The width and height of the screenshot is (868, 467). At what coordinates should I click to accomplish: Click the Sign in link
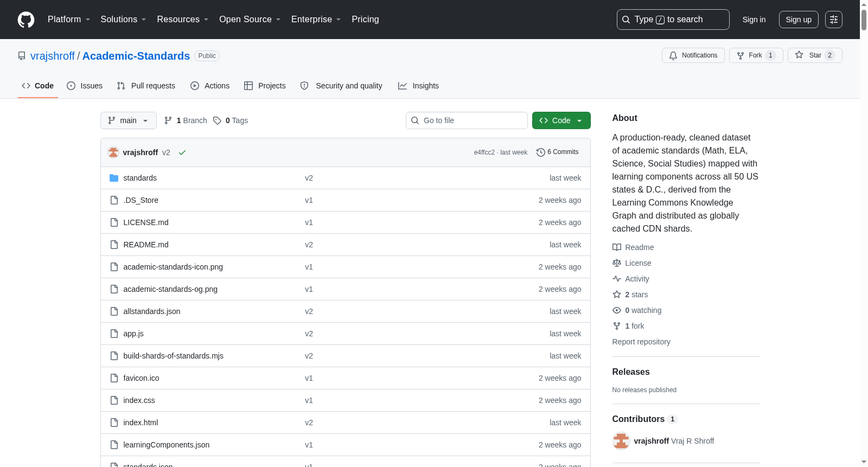tap(754, 20)
